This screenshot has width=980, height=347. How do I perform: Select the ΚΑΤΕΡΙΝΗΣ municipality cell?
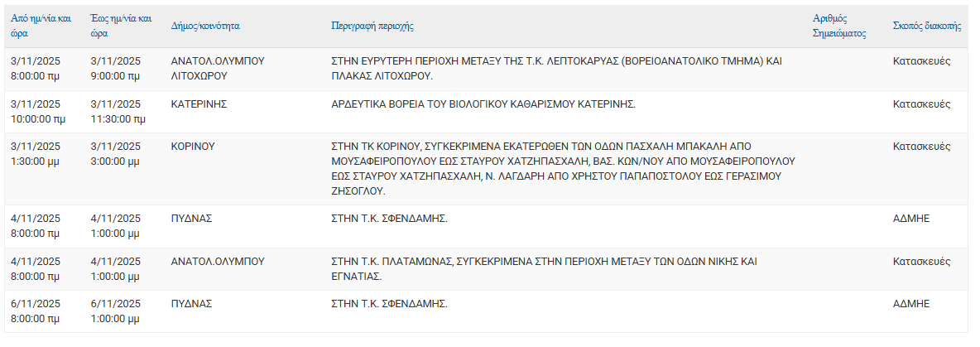pos(199,104)
